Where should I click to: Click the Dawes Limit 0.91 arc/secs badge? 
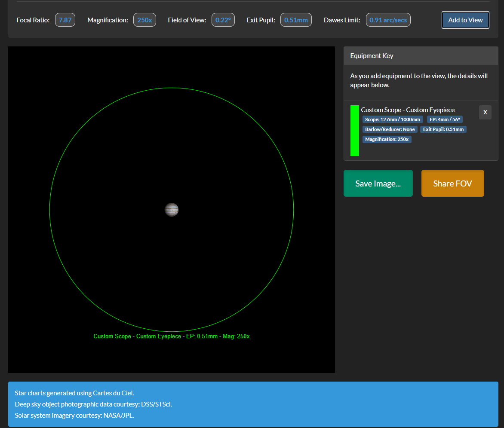click(388, 20)
